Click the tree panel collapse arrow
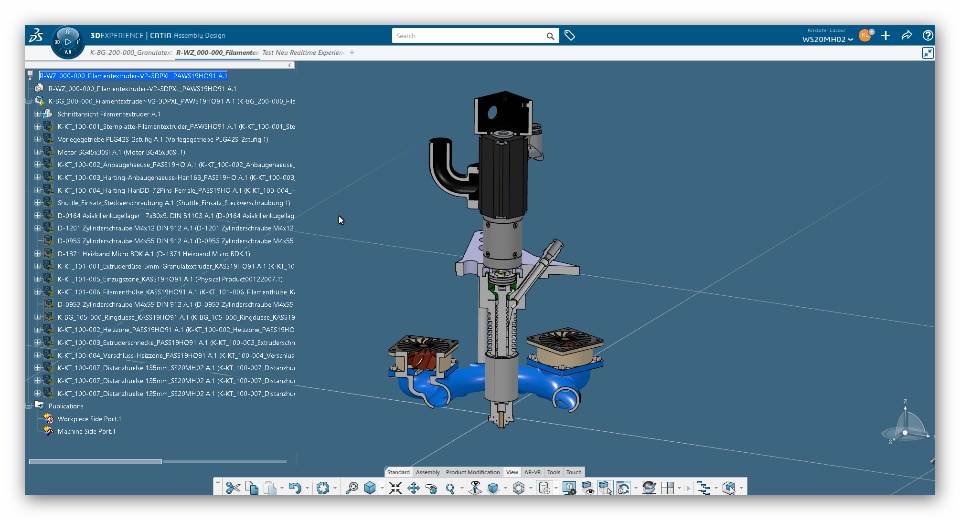960x520 pixels. click(290, 65)
